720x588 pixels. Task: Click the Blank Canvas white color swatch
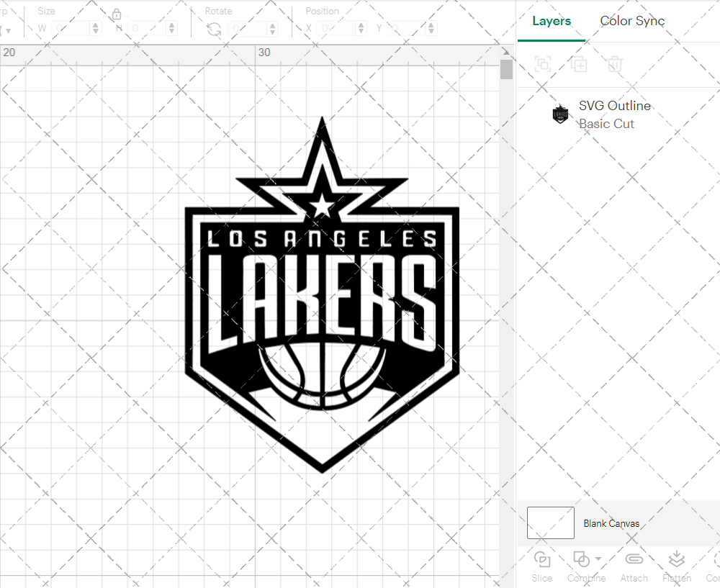click(x=550, y=523)
